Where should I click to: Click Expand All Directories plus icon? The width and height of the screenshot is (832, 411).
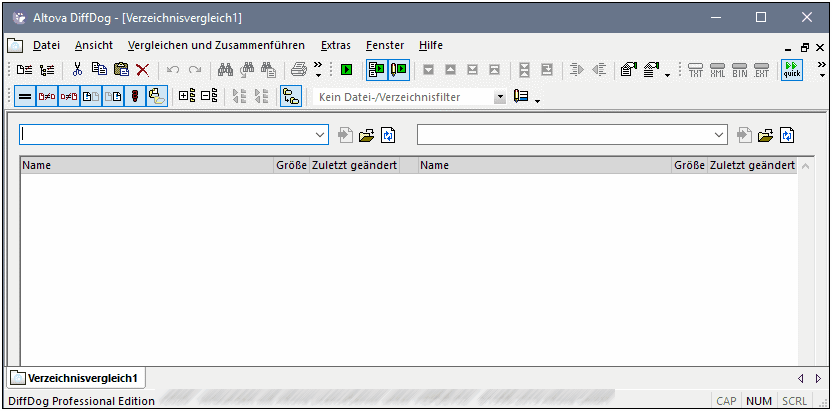(x=187, y=96)
